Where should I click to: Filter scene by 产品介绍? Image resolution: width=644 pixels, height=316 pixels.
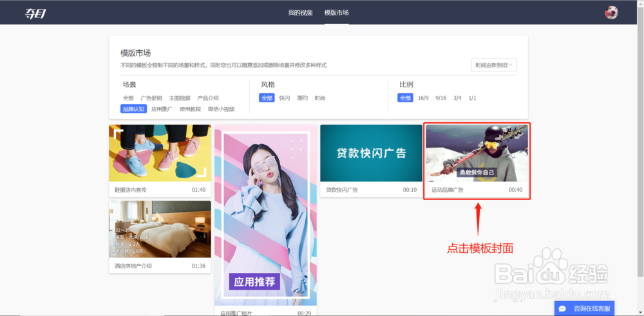[x=208, y=98]
